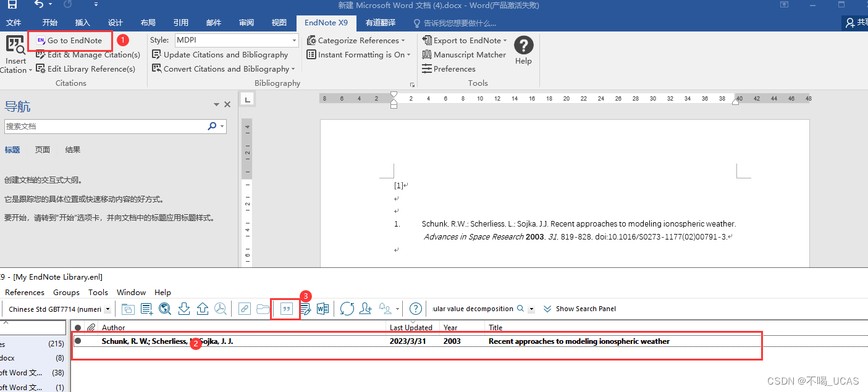Switch to the 邮件 tab
Image resolution: width=868 pixels, height=392 pixels.
(214, 23)
